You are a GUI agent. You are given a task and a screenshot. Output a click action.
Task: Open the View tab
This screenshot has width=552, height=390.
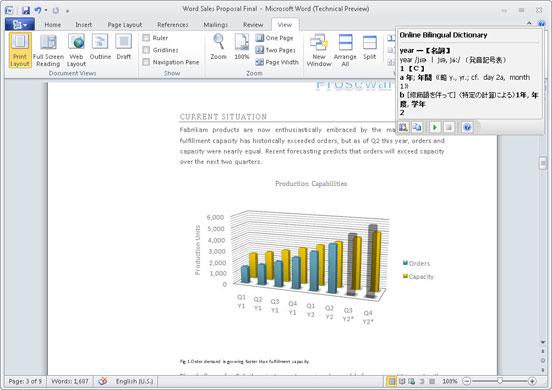click(284, 25)
